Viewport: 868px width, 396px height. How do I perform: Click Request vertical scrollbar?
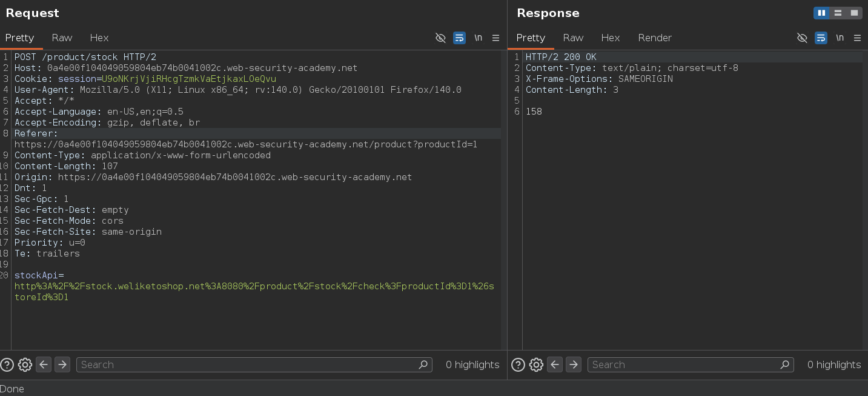[x=504, y=200]
